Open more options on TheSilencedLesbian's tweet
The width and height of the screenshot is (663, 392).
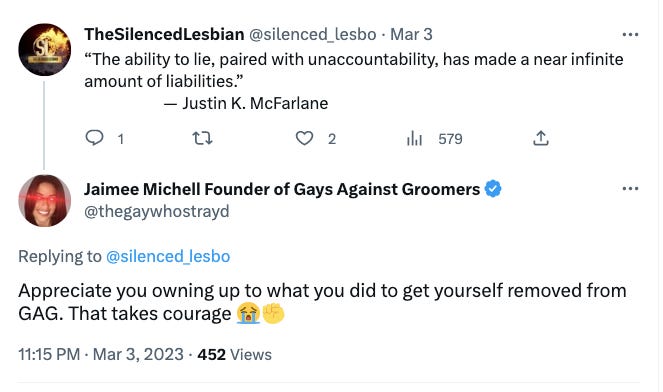click(x=630, y=34)
